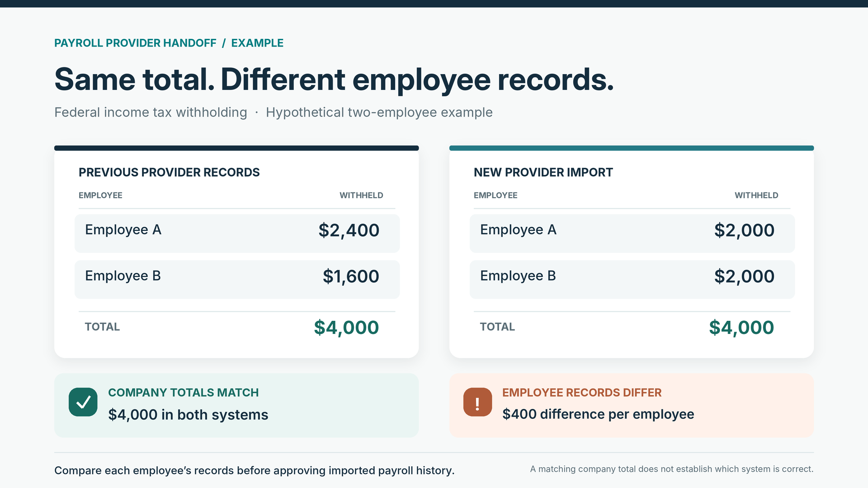Image resolution: width=868 pixels, height=488 pixels.
Task: Click the 'EMPLOYEE RECORDS DIFFER' heading
Action: pos(582,392)
